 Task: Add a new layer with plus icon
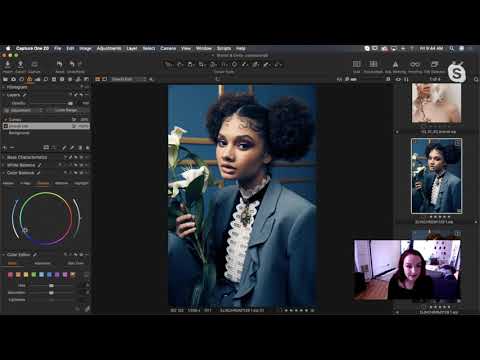click(5, 148)
